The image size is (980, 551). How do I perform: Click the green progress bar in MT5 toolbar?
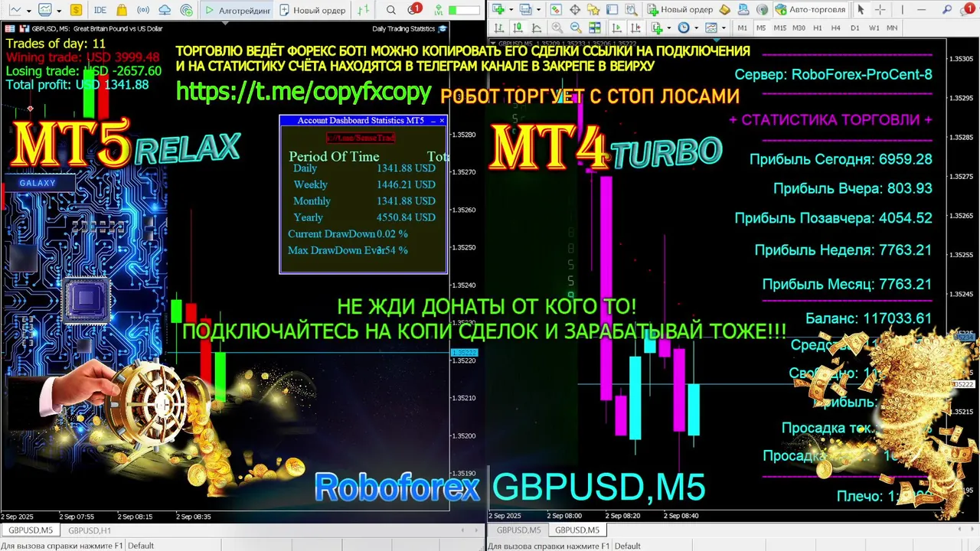(464, 11)
